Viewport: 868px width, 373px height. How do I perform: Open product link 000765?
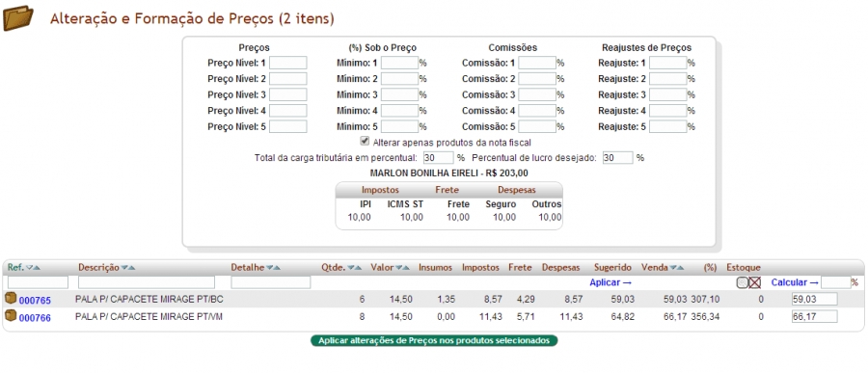tap(35, 301)
